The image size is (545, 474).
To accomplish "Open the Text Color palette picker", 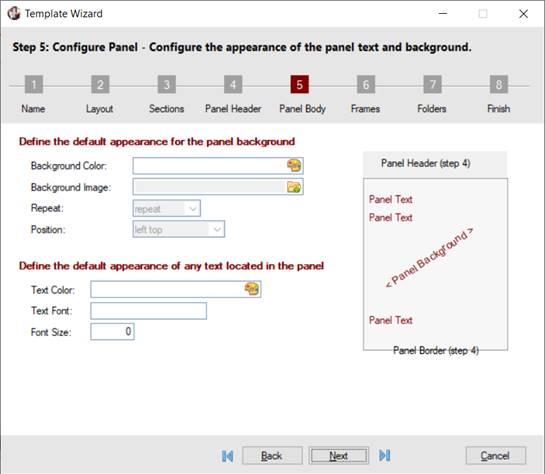I will pos(252,289).
